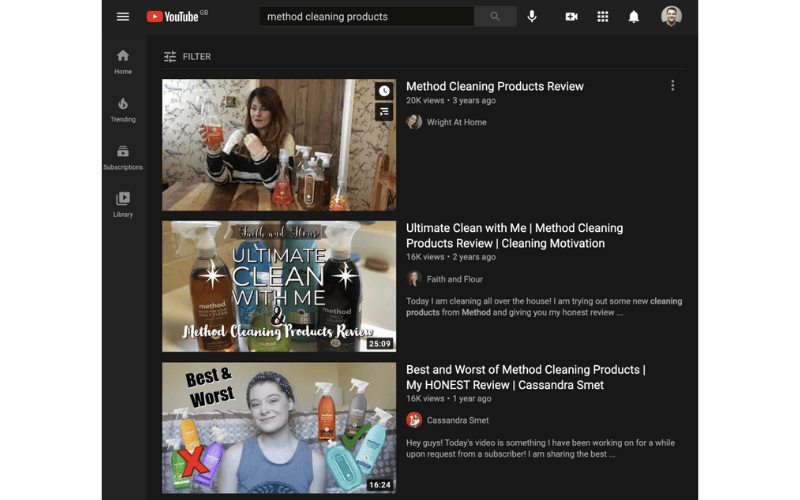
Task: Start voice search with microphone
Action: coord(532,16)
